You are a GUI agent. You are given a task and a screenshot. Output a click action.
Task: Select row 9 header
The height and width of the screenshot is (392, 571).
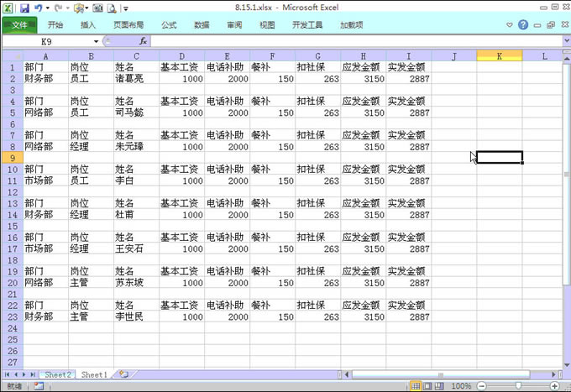13,158
